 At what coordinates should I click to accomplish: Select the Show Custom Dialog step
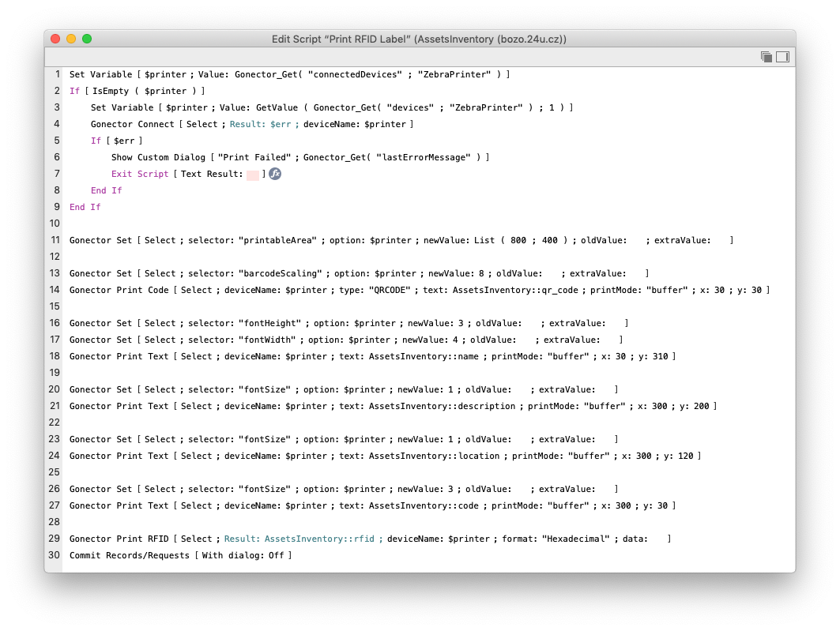pyautogui.click(x=300, y=157)
